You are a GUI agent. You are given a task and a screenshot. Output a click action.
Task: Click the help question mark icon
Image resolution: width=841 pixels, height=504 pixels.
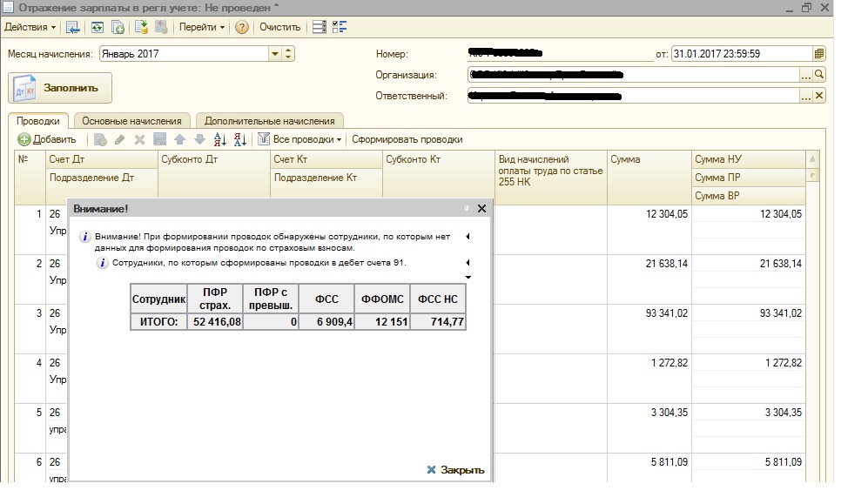242,27
